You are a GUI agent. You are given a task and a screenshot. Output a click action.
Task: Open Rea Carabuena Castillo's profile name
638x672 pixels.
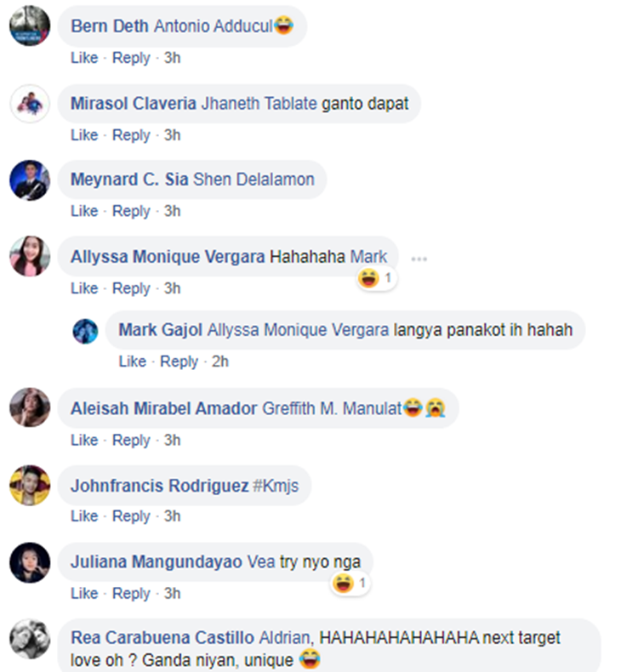click(162, 637)
